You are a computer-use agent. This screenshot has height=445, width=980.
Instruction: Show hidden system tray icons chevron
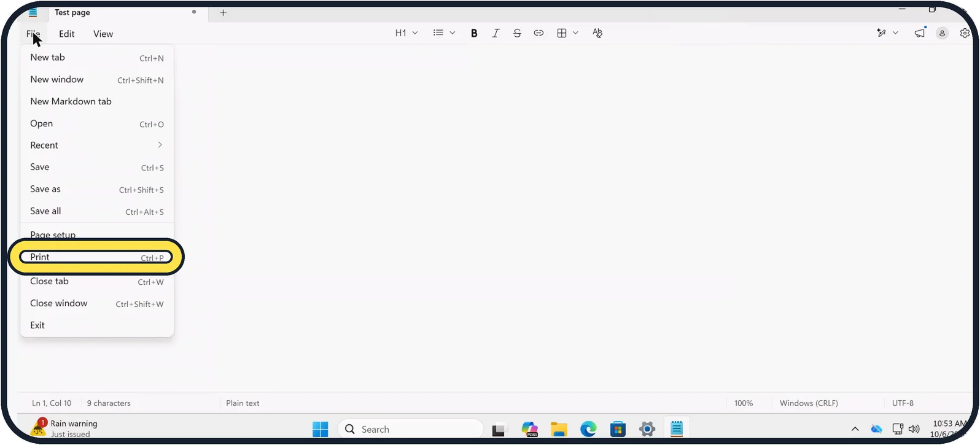click(855, 429)
